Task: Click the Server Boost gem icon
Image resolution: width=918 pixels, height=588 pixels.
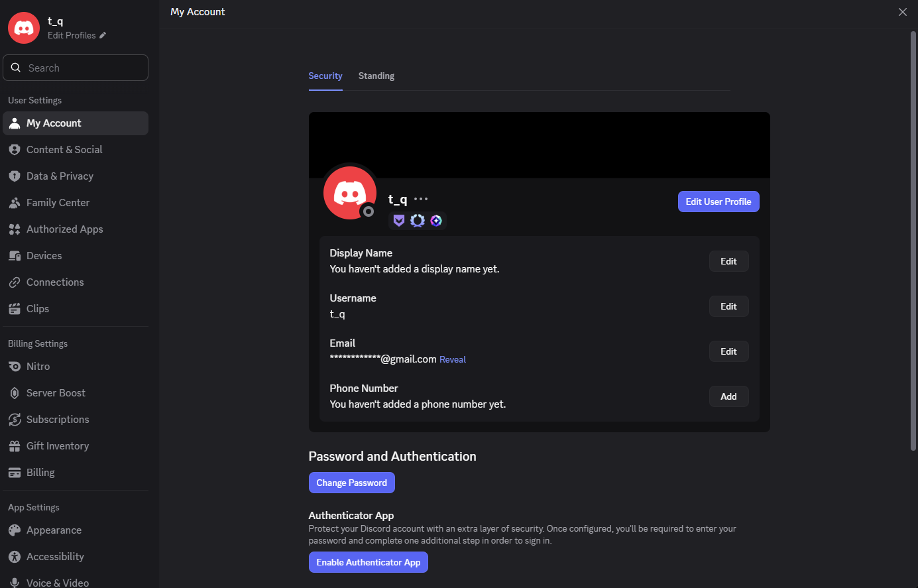Action: (15, 393)
